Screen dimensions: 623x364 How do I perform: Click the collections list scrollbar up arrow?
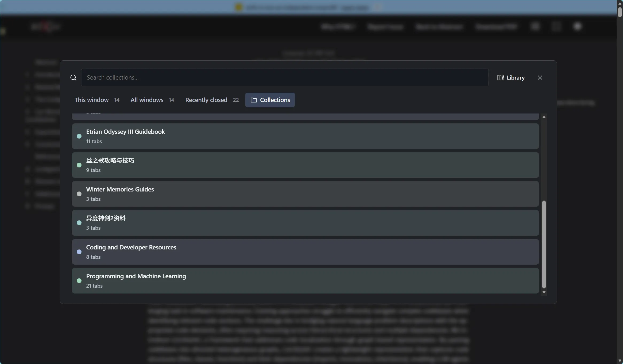click(544, 117)
